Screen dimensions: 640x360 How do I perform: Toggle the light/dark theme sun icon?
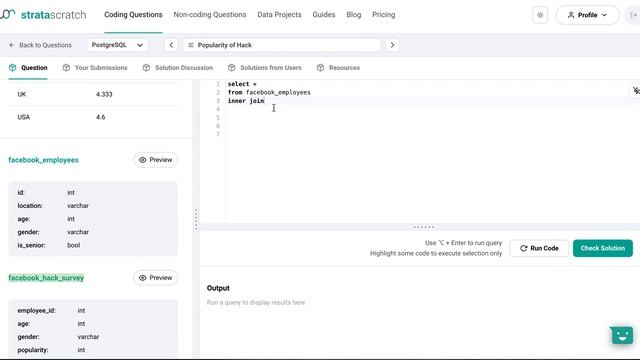pyautogui.click(x=540, y=15)
